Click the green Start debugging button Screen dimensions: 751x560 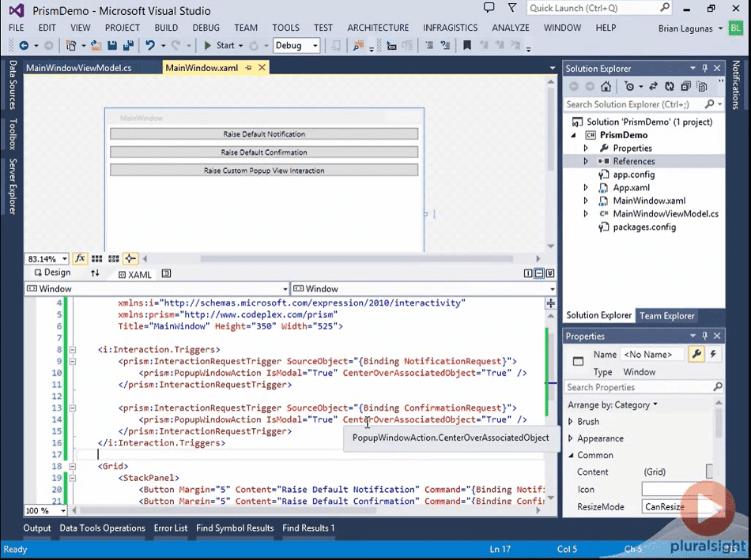point(208,46)
